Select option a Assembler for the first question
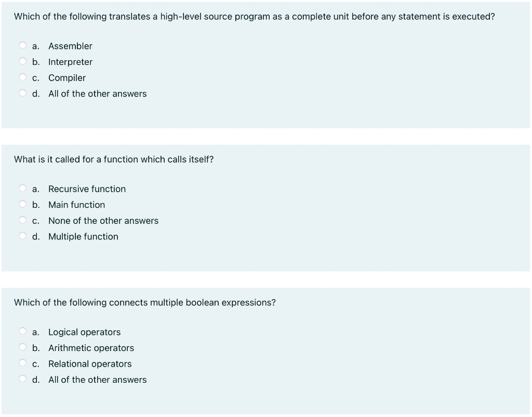The height and width of the screenshot is (417, 532). tap(22, 45)
